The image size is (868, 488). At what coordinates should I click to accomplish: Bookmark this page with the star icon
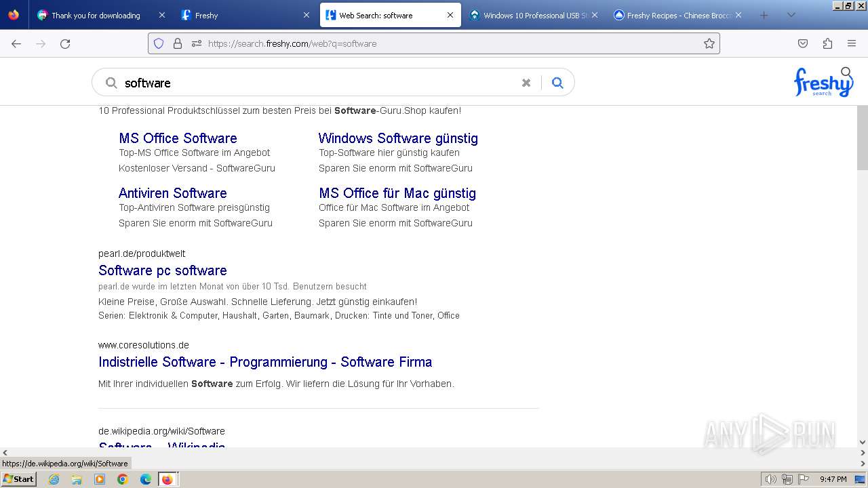click(x=709, y=43)
